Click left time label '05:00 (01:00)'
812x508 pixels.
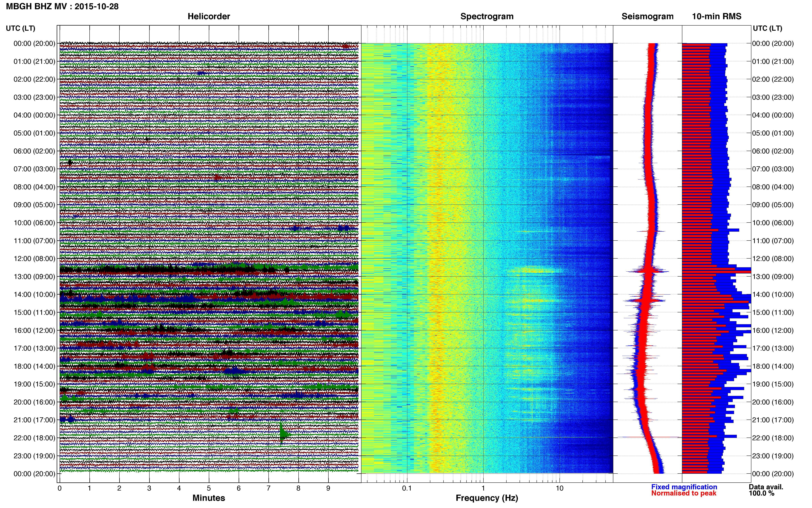[34, 133]
